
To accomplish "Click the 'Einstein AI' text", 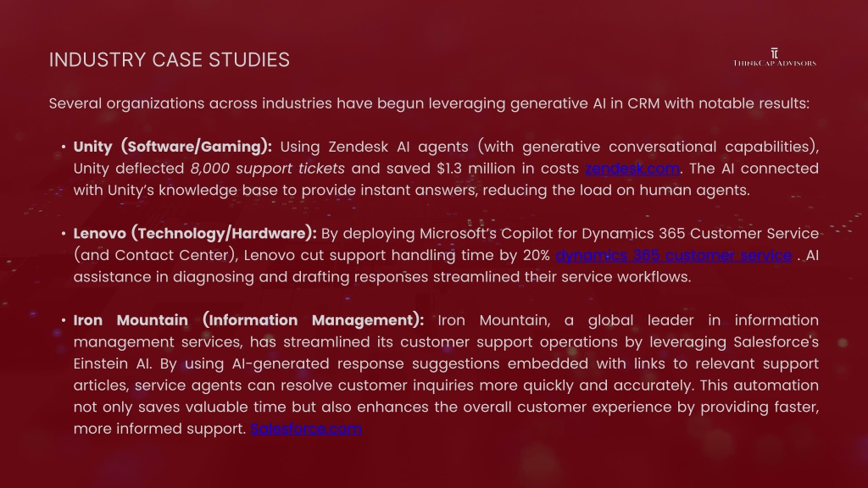I will point(113,363).
